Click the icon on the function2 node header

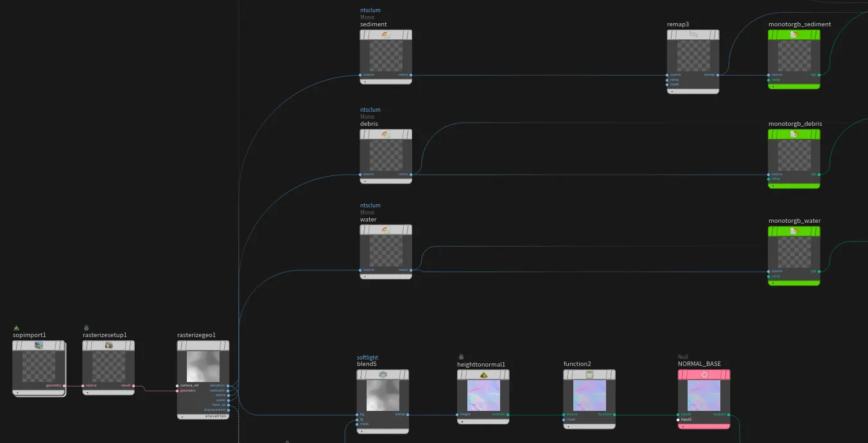tap(589, 374)
